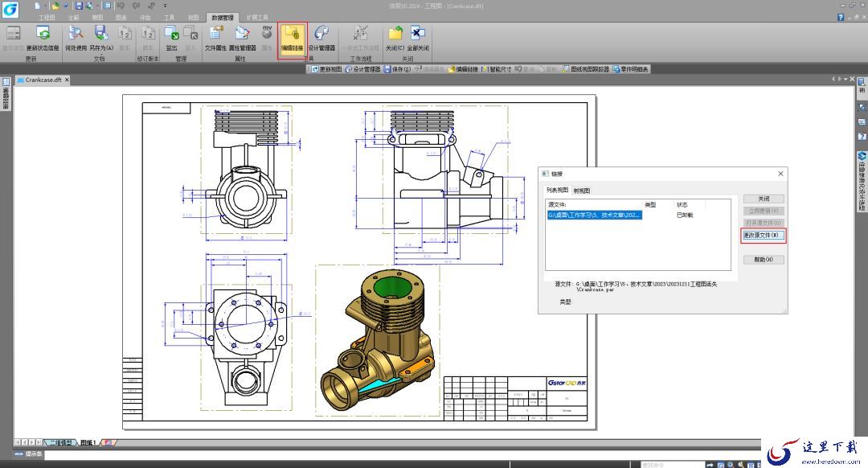Open the 属性管理器 property manager
Screen dimensions: 868x468
coord(242,39)
